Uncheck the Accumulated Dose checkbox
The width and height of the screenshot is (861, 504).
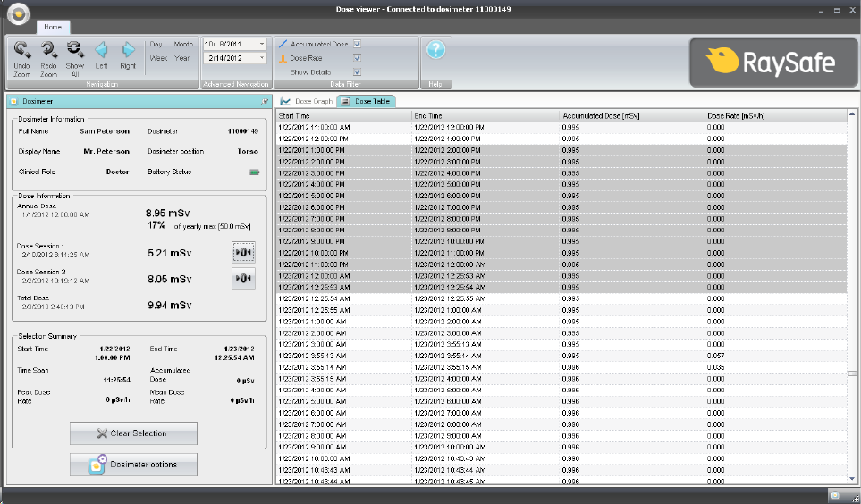(x=357, y=44)
